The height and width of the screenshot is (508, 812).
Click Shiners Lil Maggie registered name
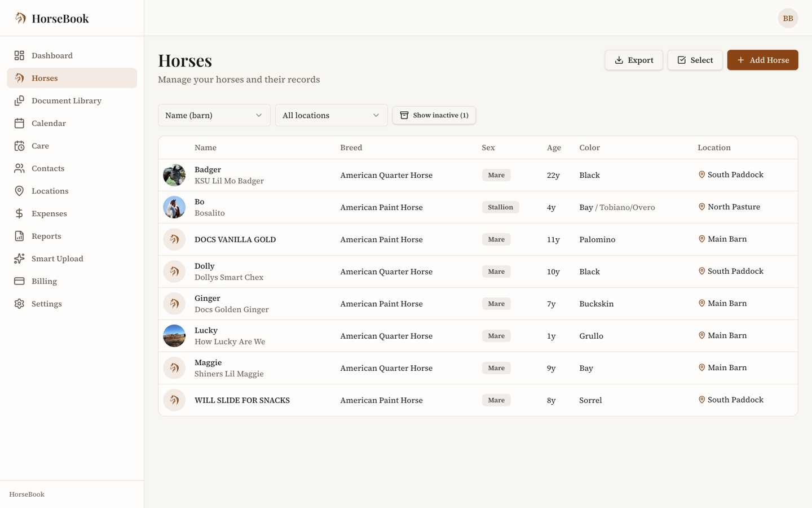point(229,374)
